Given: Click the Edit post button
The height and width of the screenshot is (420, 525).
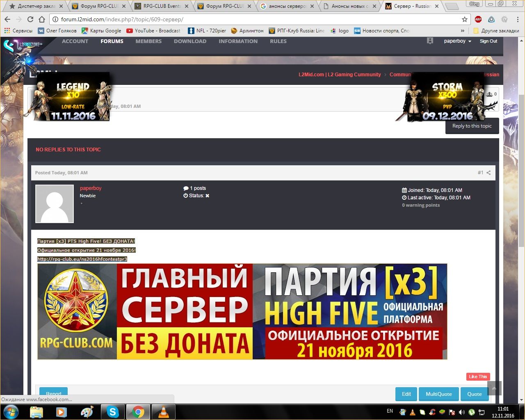Looking at the screenshot, I should pyautogui.click(x=406, y=394).
